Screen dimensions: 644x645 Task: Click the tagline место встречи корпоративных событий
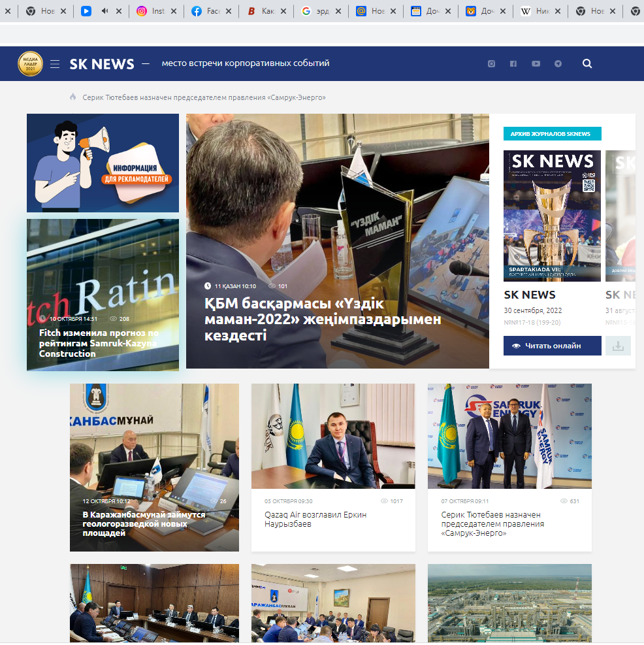(246, 63)
